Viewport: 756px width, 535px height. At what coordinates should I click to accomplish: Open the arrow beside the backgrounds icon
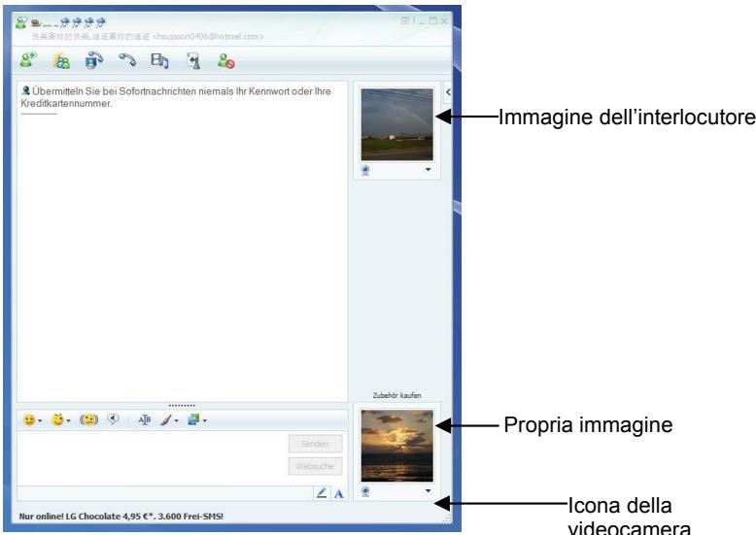(205, 420)
